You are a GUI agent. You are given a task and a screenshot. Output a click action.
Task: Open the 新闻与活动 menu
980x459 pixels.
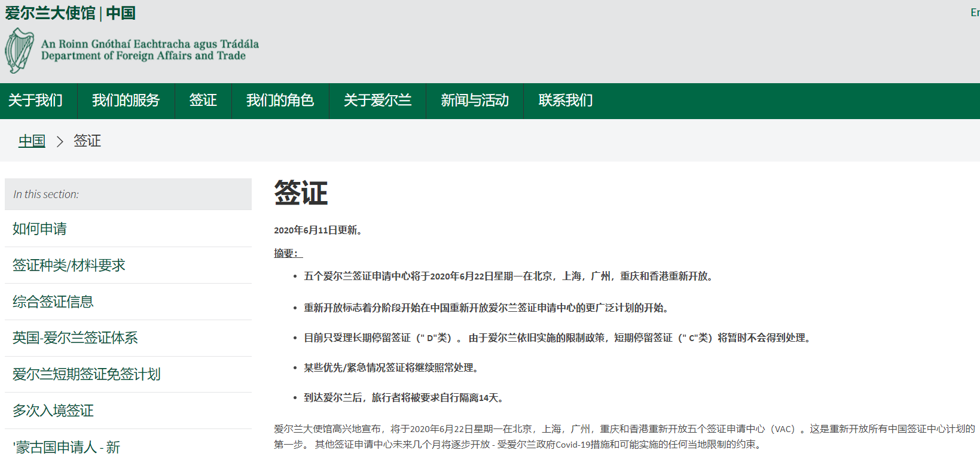pos(475,101)
